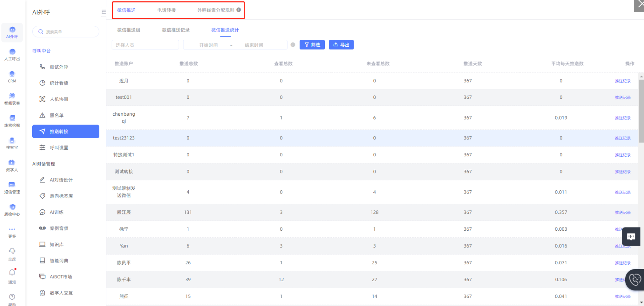644x306 pixels.
Task: Click the 质检中心 sidebar icon
Action: [12, 209]
